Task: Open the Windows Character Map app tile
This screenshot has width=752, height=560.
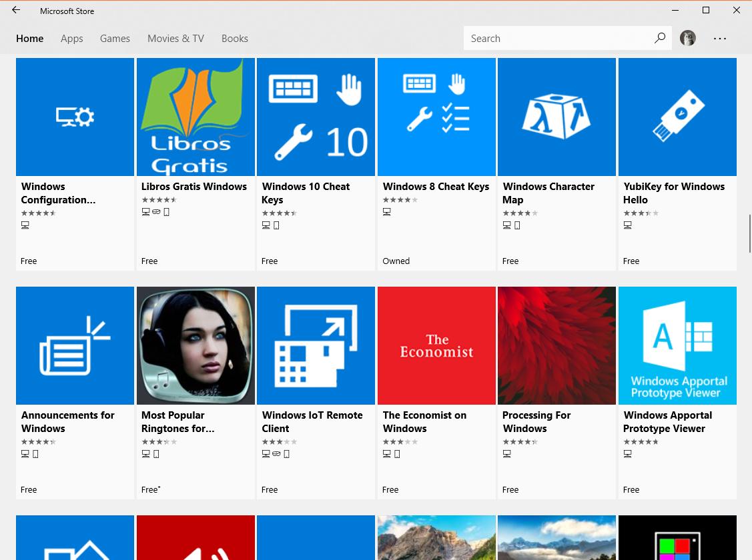Action: click(x=556, y=117)
